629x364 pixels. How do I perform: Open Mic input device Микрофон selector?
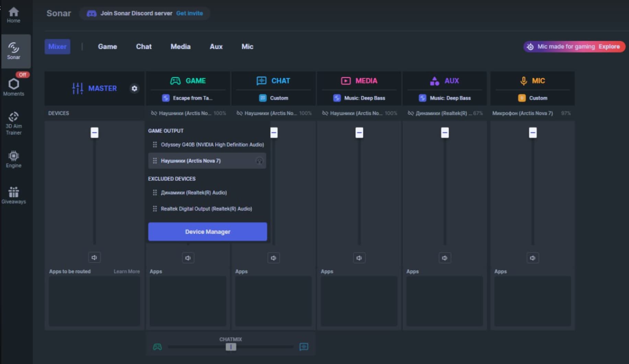tap(531, 113)
